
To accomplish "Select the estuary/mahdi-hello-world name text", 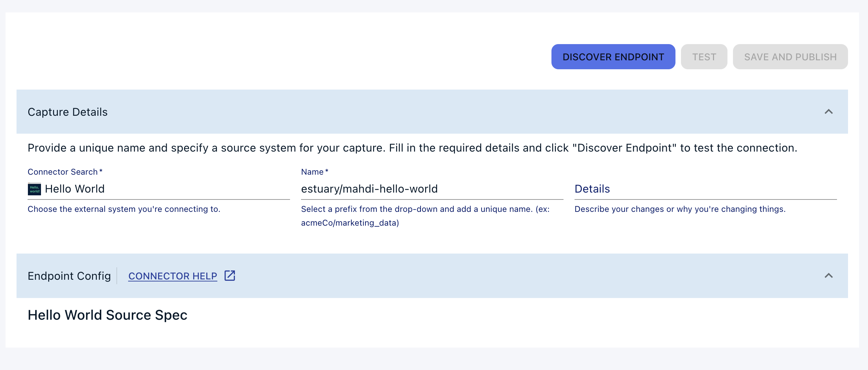I will pyautogui.click(x=369, y=189).
